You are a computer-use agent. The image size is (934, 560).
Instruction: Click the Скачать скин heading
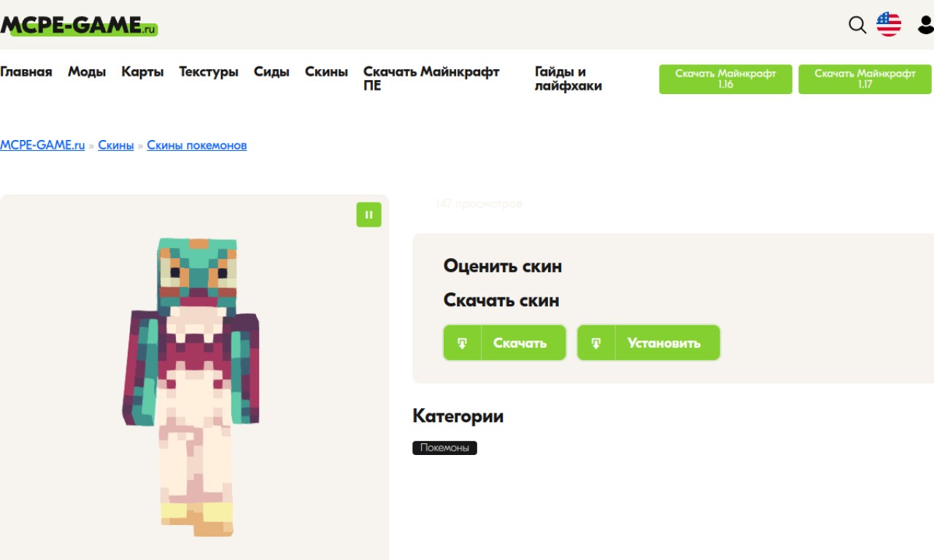click(501, 300)
